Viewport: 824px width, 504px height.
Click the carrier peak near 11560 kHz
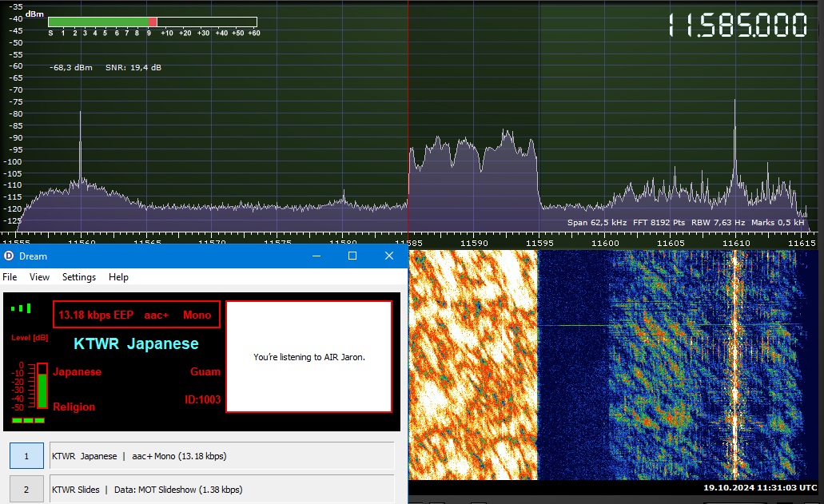pos(81,147)
